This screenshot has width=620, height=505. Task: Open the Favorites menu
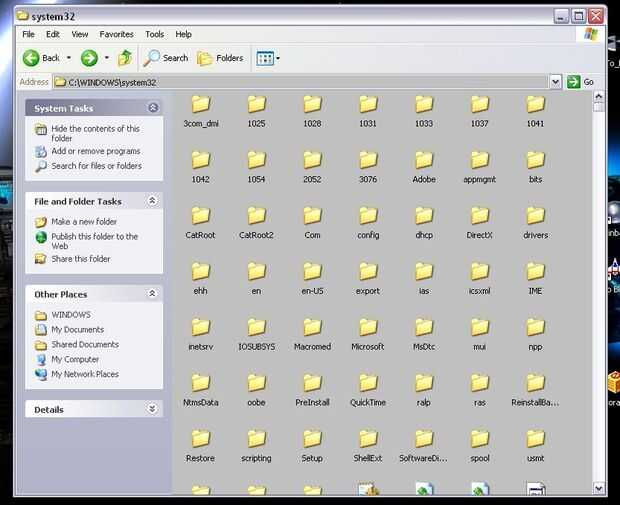(x=116, y=34)
